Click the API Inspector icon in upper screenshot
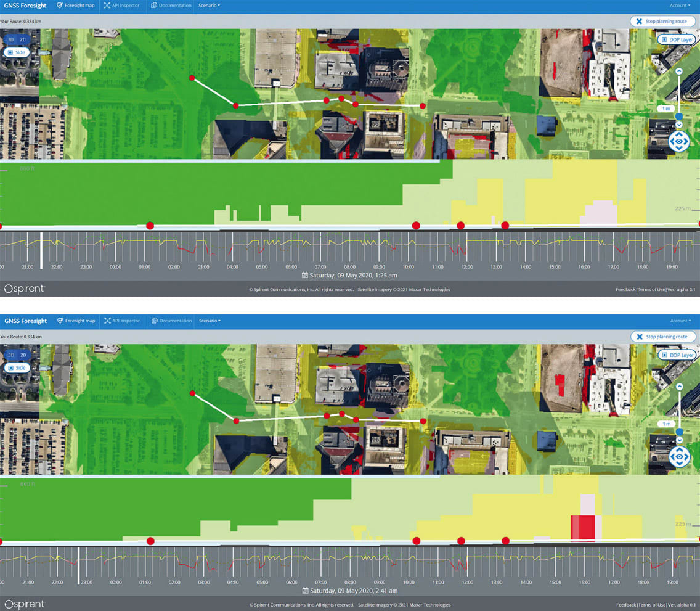 [107, 6]
